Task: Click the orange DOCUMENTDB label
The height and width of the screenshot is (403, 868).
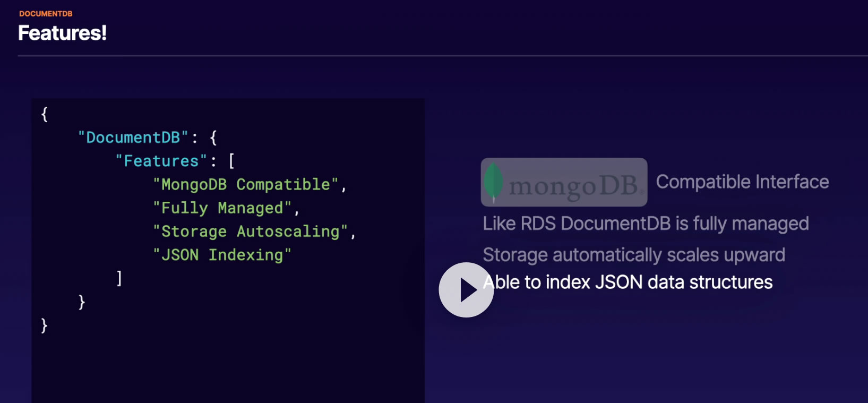Action: click(46, 14)
